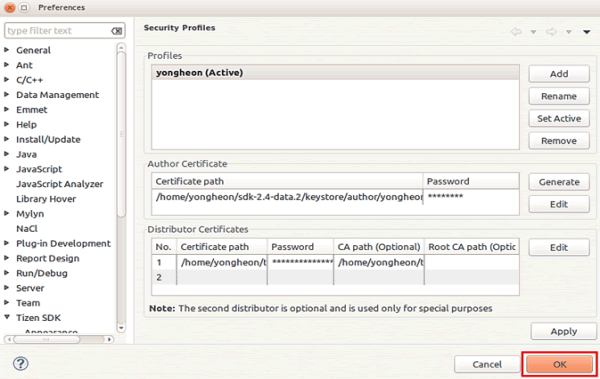Image resolution: width=600 pixels, height=379 pixels.
Task: Click the horizontal scroll right arrow
Action: [x=109, y=339]
